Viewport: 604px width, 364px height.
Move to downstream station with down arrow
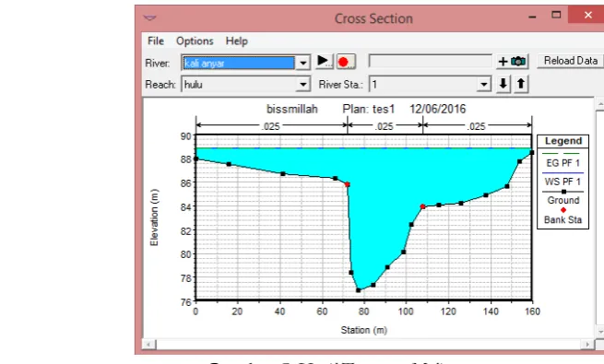(503, 84)
